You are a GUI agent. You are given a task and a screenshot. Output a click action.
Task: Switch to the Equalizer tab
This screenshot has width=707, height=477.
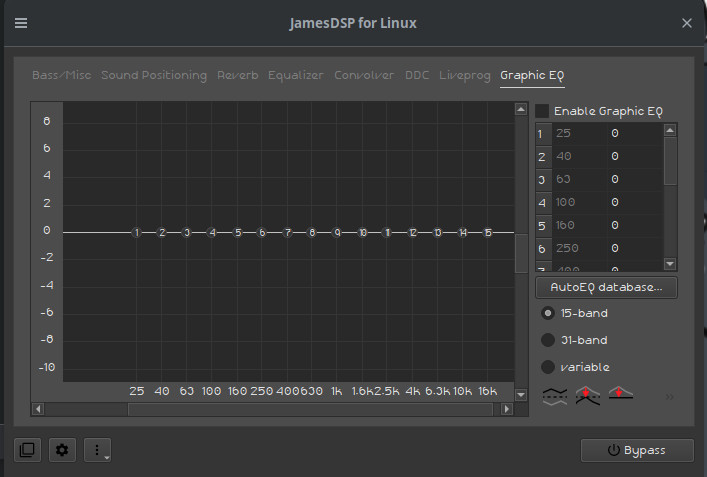[296, 75]
